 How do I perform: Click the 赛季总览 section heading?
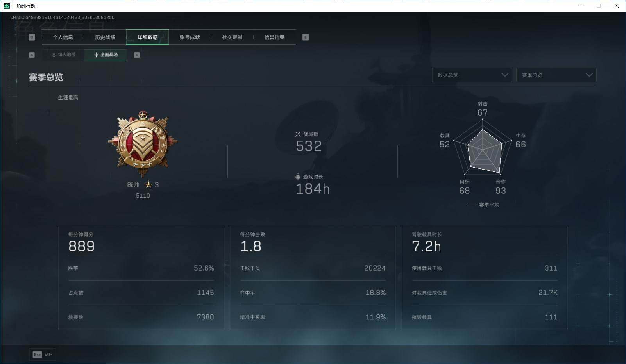point(46,77)
